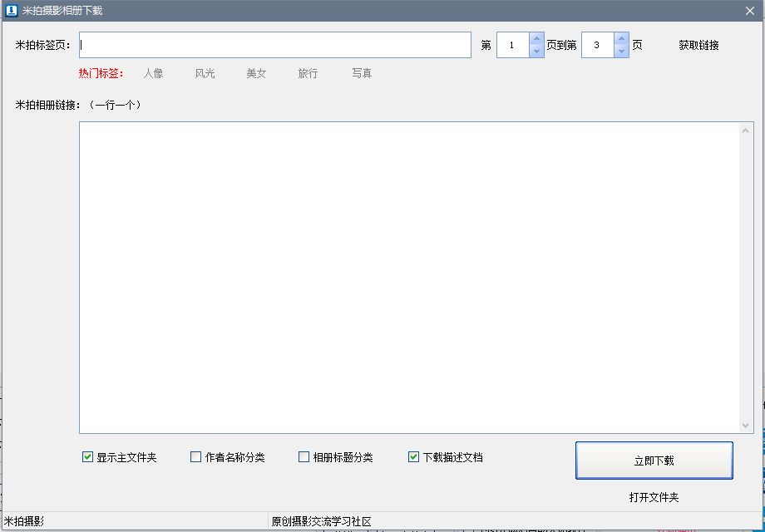765x532 pixels.
Task: Close the 米拍摄影相册下载 window
Action: [x=750, y=11]
